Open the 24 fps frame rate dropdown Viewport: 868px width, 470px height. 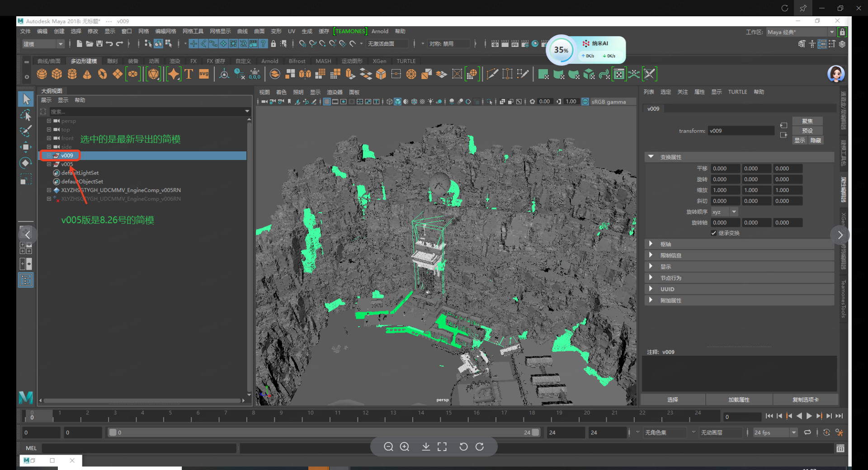pyautogui.click(x=793, y=432)
